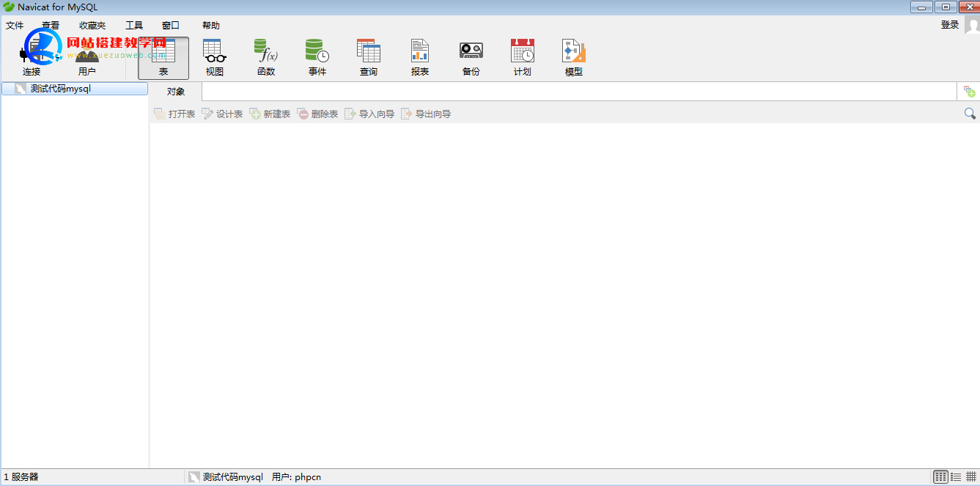Open the 文件 (File) menu
The image size is (980, 486).
tap(15, 26)
